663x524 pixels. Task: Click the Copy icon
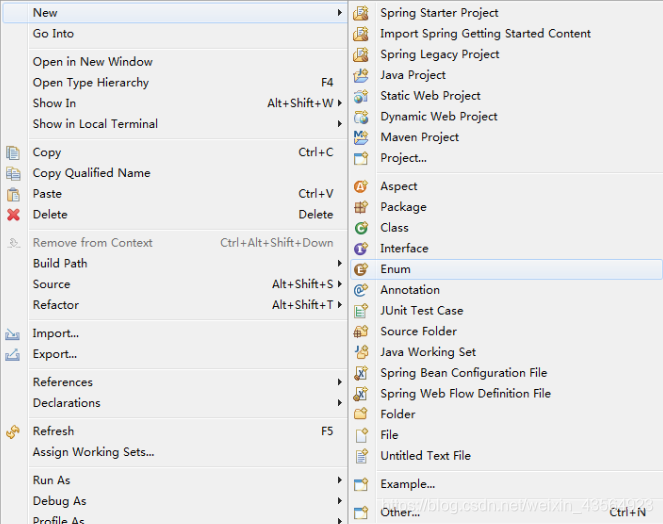[x=13, y=153]
